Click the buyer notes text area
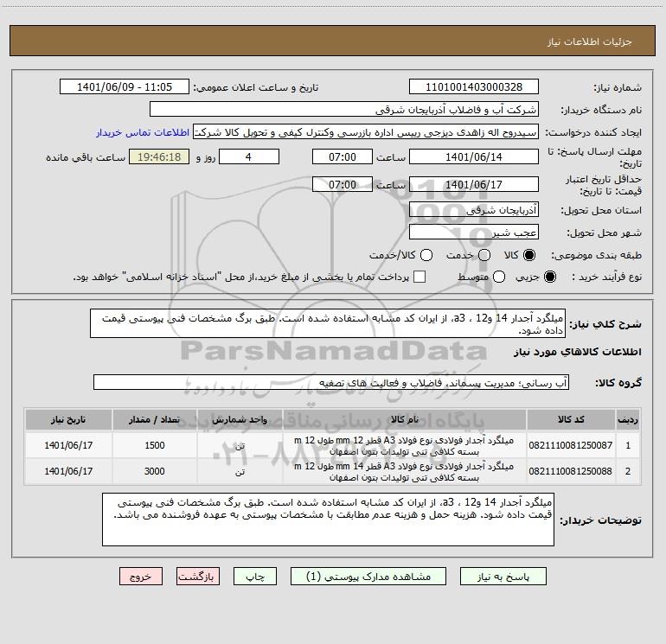Viewport: 666px width, 644px height. (328, 520)
